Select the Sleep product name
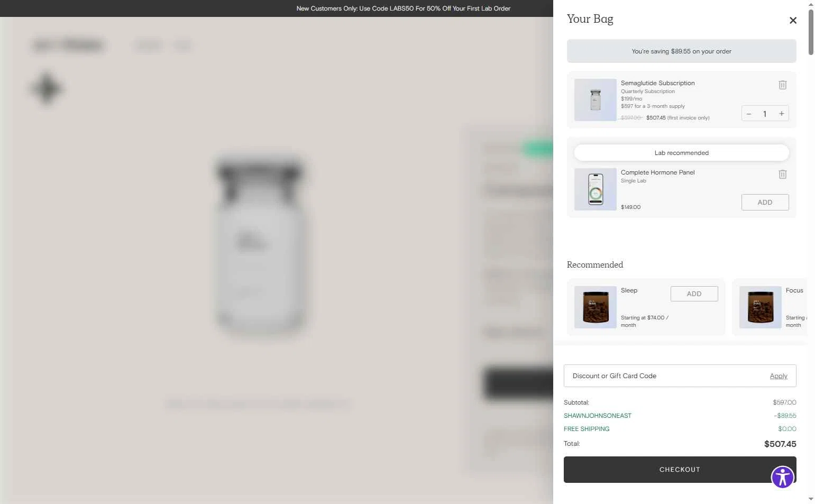 pyautogui.click(x=629, y=290)
